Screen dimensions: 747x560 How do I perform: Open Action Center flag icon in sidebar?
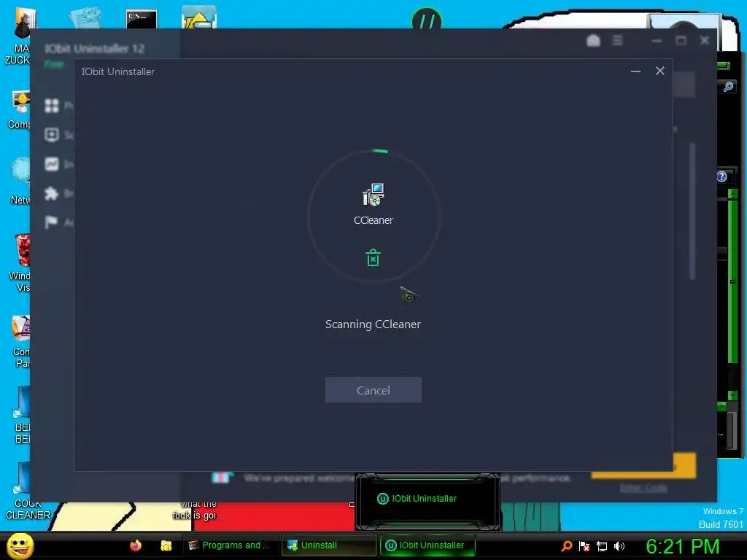pyautogui.click(x=51, y=222)
